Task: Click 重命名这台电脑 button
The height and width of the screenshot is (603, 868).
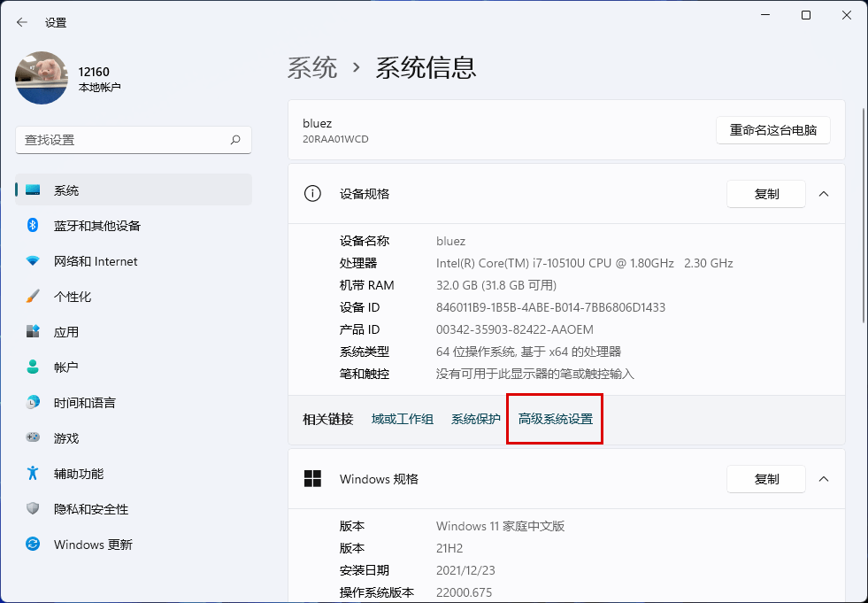Action: 772,130
